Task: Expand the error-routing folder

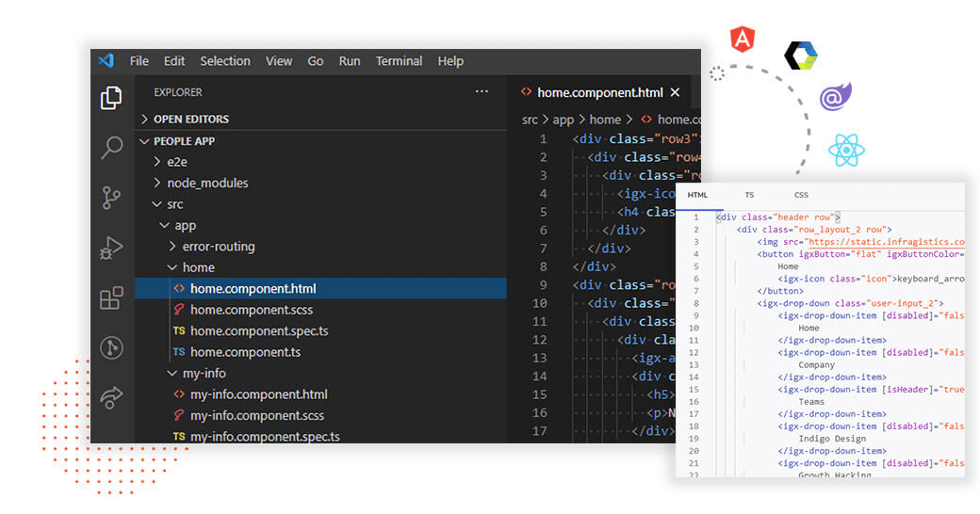Action: [172, 246]
